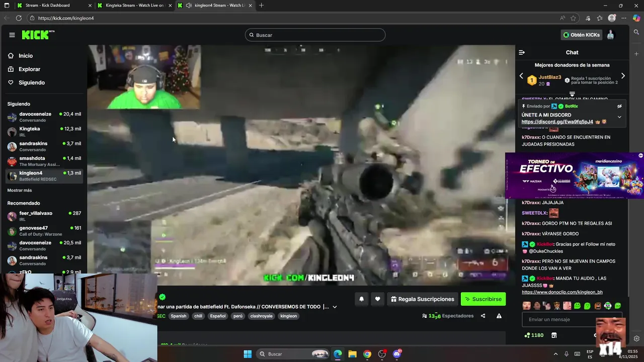
Task: Open Discord in taskbar
Action: click(x=397, y=354)
